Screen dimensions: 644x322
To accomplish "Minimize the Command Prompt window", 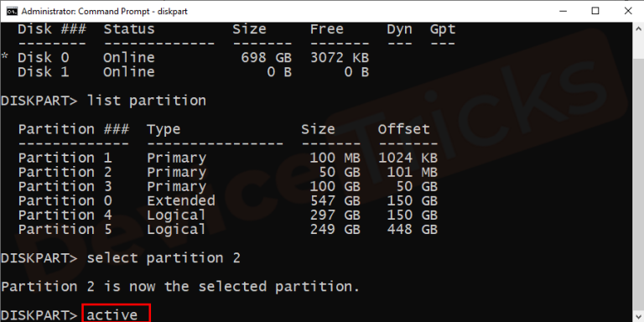I will pos(561,11).
